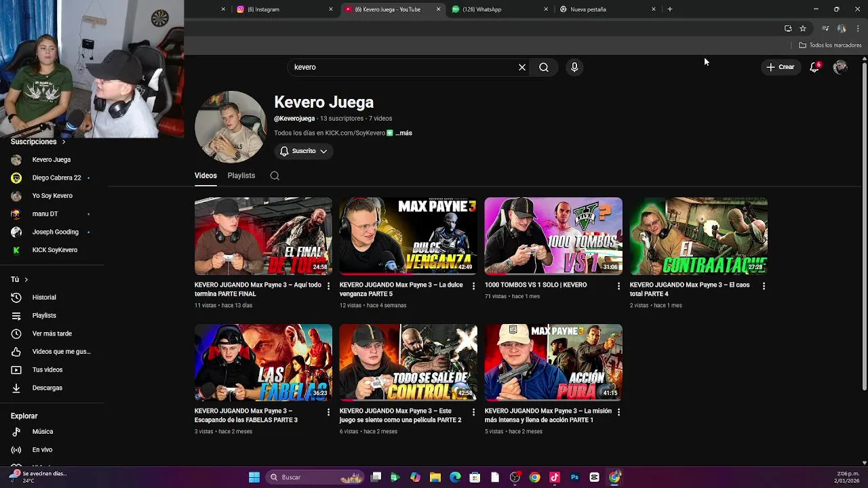Click the Crear button
The image size is (868, 488).
[780, 67]
